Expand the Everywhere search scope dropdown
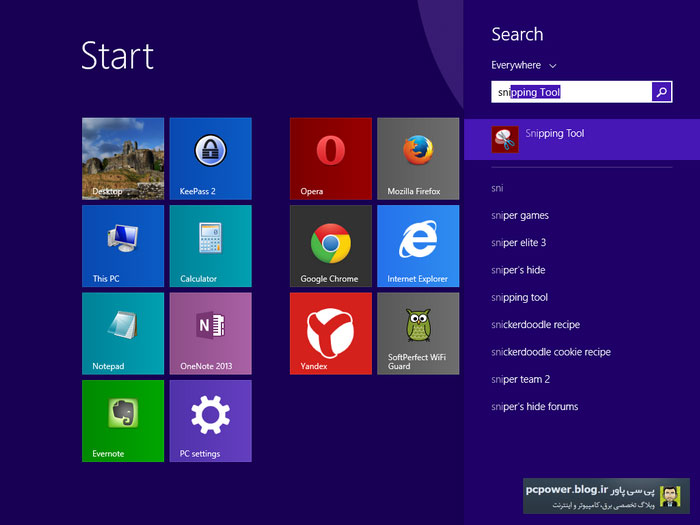The image size is (700, 525). click(524, 65)
